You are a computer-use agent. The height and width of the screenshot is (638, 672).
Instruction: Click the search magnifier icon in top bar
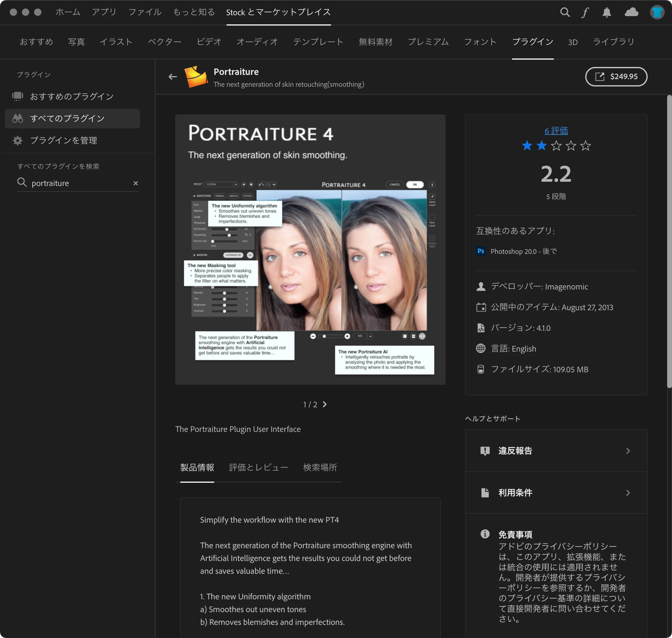[x=565, y=12]
